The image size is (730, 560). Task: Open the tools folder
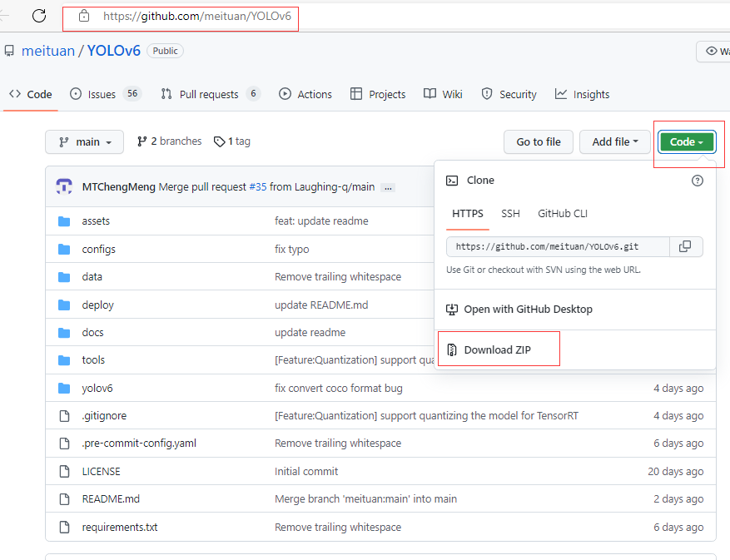93,360
